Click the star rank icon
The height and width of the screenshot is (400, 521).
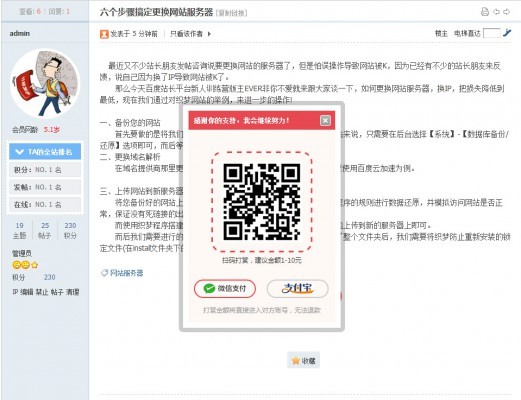tap(35, 265)
